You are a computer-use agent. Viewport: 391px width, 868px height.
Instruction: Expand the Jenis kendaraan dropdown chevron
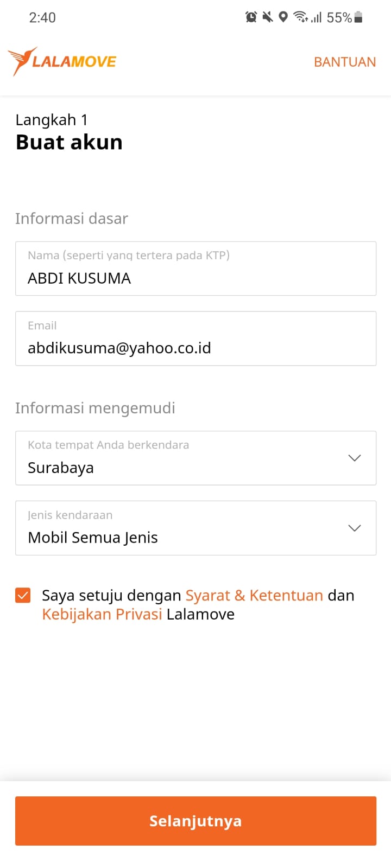point(355,528)
